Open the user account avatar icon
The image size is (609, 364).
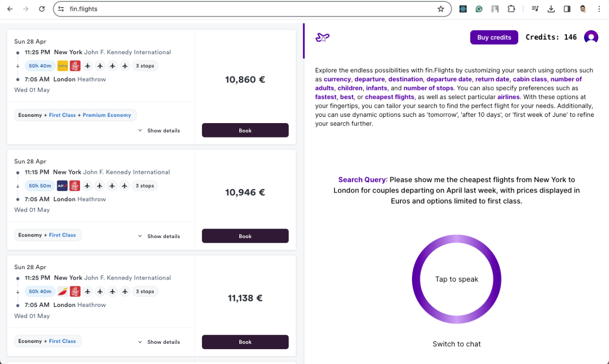point(591,37)
